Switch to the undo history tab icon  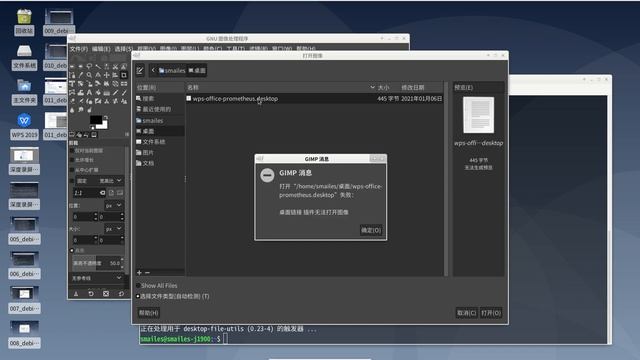click(86, 135)
